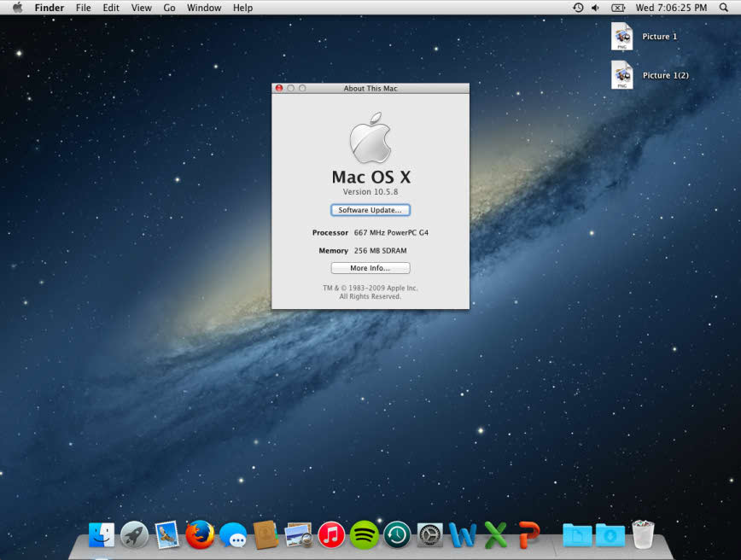
Task: Open Microsoft Excel from the Dock
Action: (x=495, y=535)
